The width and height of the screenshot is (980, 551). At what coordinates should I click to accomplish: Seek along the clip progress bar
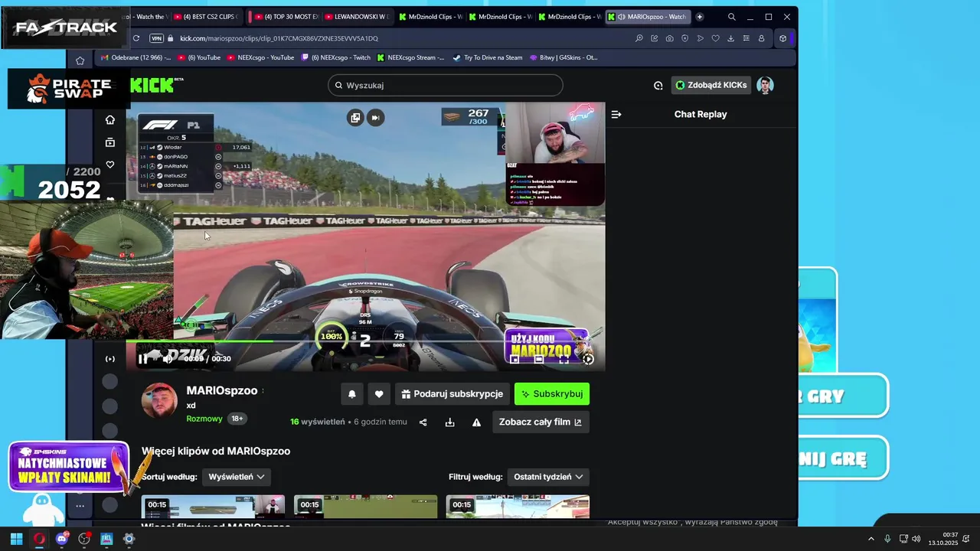(x=365, y=341)
